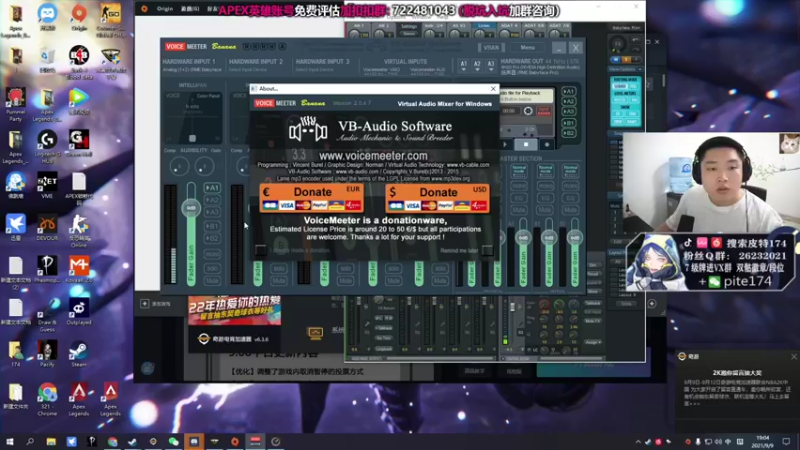Click the VBAN button in VoiceMeeter

tap(491, 47)
